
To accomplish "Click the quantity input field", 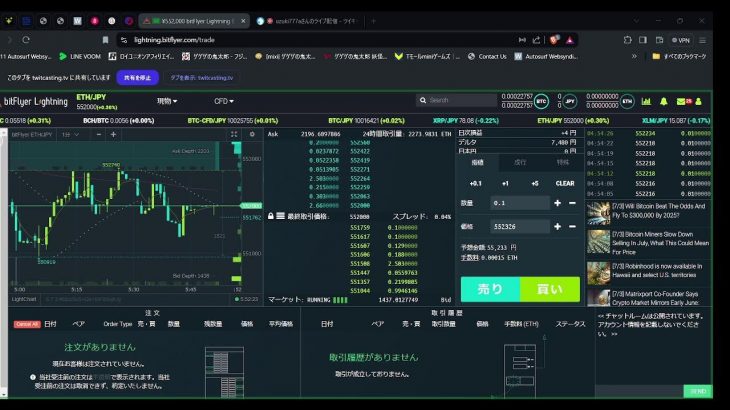I will 519,203.
